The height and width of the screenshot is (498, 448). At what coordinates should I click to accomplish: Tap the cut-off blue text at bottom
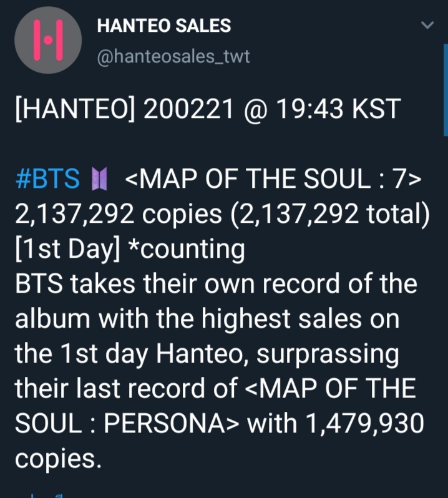coord(37,496)
